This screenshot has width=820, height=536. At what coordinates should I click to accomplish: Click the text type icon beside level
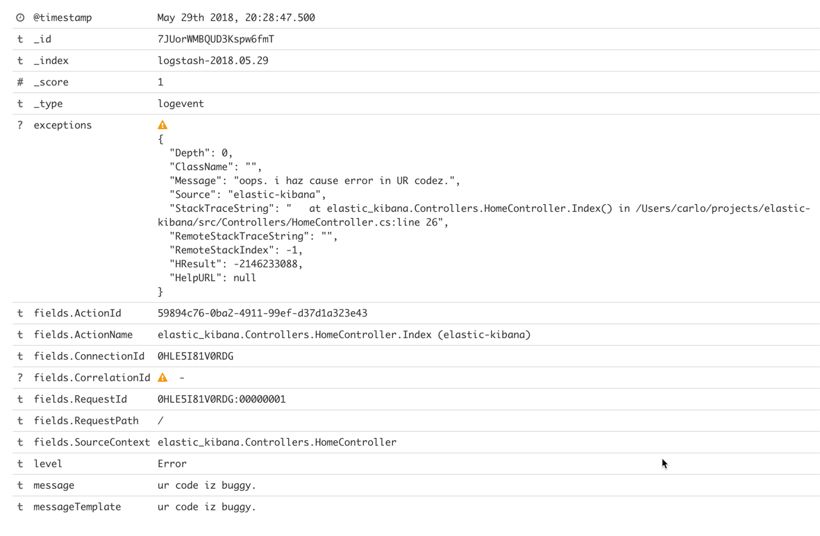tap(20, 464)
